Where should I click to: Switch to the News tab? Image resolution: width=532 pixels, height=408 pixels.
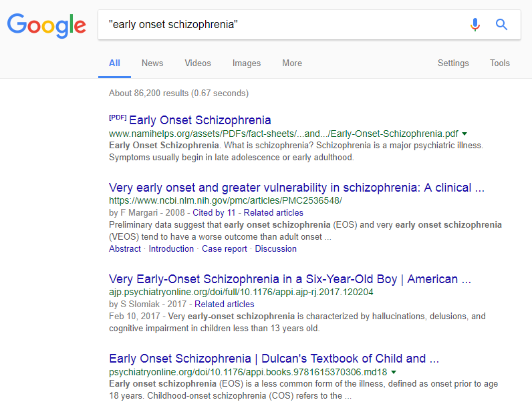152,63
